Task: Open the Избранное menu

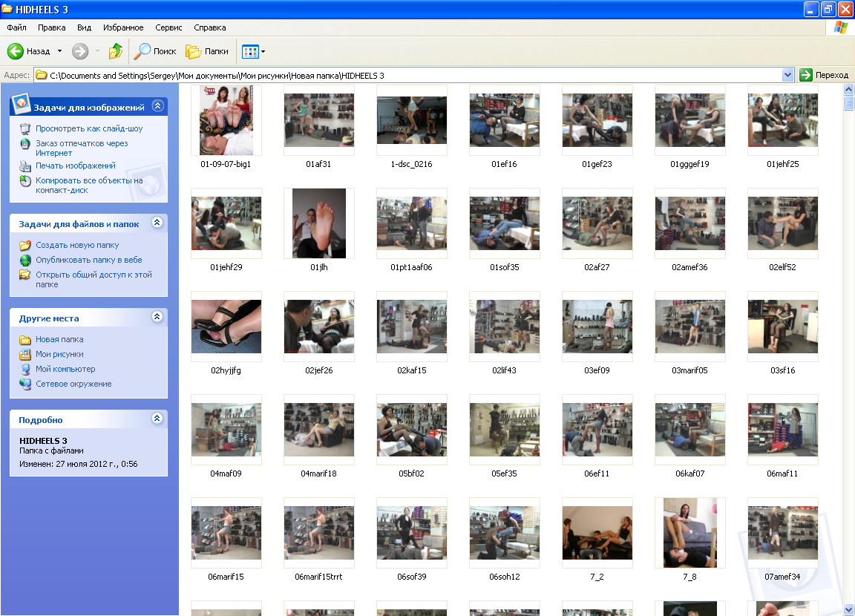Action: tap(123, 27)
